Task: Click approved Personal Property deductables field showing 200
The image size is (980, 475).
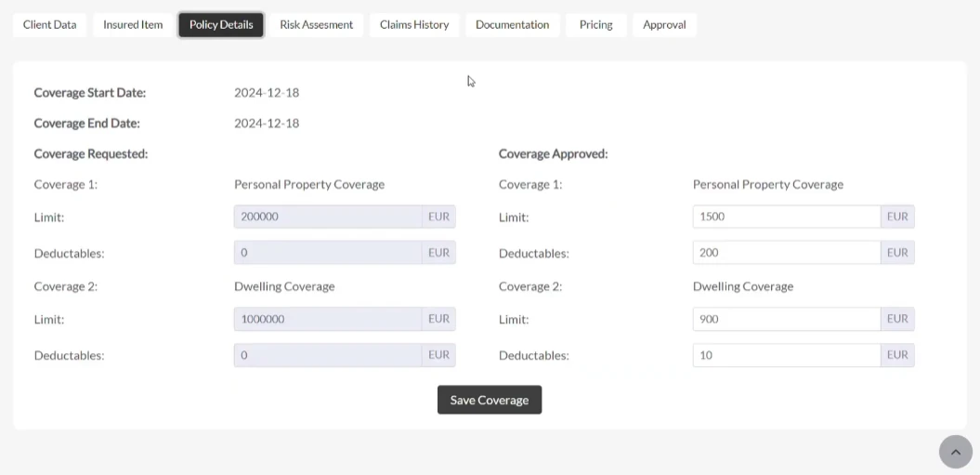Action: [x=787, y=253]
